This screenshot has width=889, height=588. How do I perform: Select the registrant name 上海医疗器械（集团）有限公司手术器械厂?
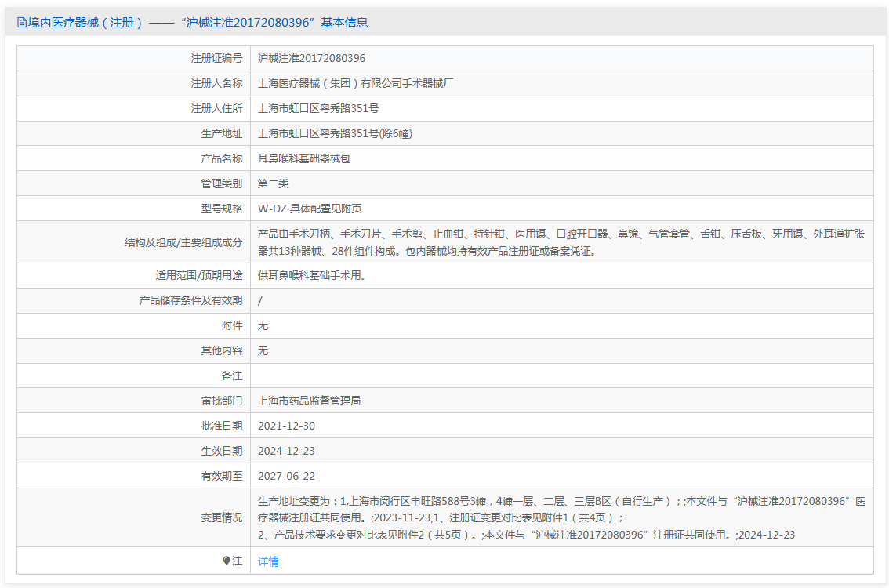pyautogui.click(x=355, y=83)
